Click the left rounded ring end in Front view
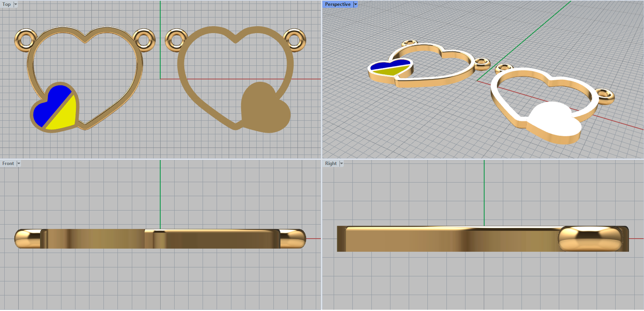The width and height of the screenshot is (644, 311). [26, 238]
